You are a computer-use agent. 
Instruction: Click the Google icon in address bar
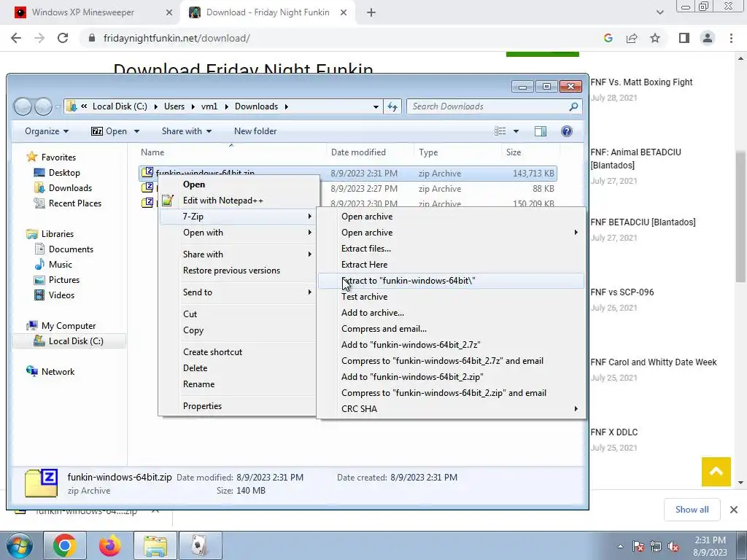tap(608, 38)
